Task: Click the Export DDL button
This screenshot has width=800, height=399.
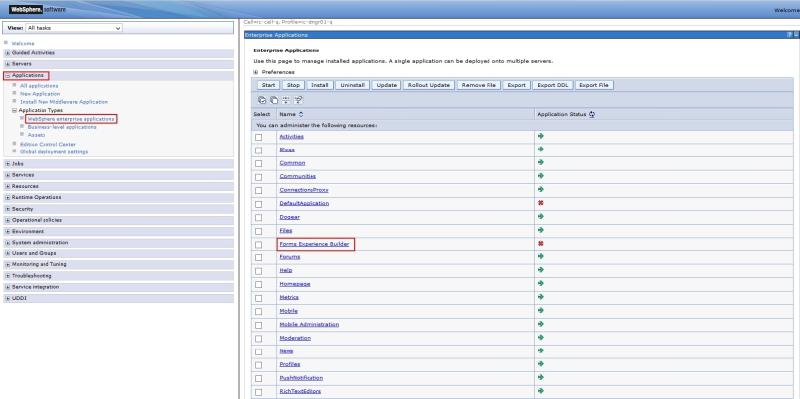Action: (553, 85)
